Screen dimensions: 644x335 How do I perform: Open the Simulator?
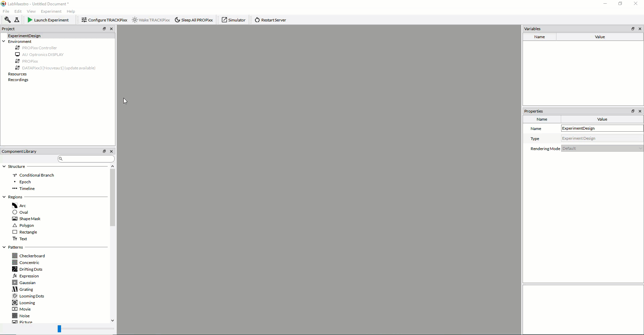tap(233, 20)
